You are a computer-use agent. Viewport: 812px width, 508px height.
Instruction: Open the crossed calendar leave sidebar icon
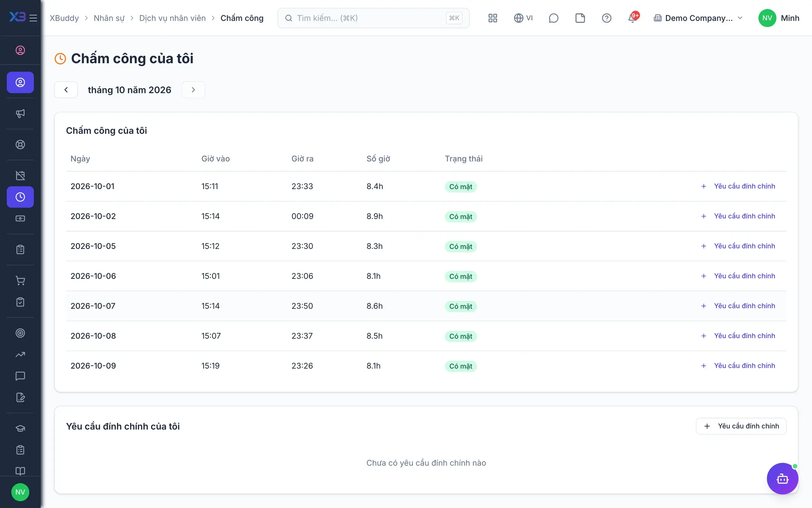pos(20,175)
